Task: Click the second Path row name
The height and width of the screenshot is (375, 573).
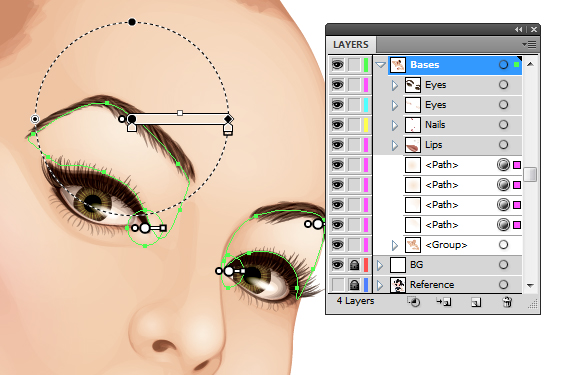Action: [x=441, y=185]
